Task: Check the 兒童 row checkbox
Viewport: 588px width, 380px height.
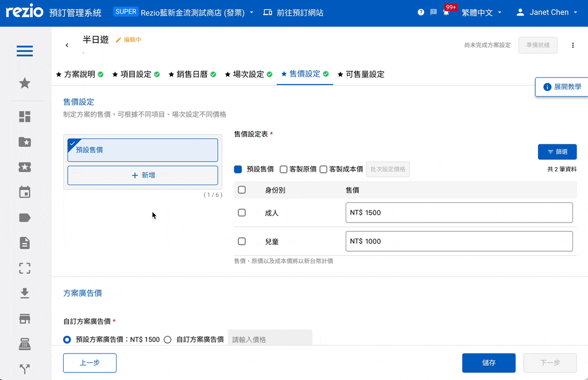Action: [x=242, y=241]
